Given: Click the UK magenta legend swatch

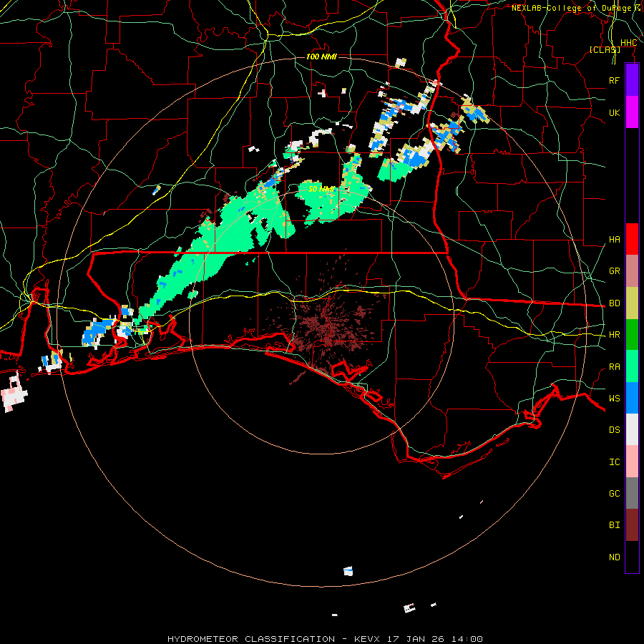Looking at the screenshot, I should click(x=632, y=112).
